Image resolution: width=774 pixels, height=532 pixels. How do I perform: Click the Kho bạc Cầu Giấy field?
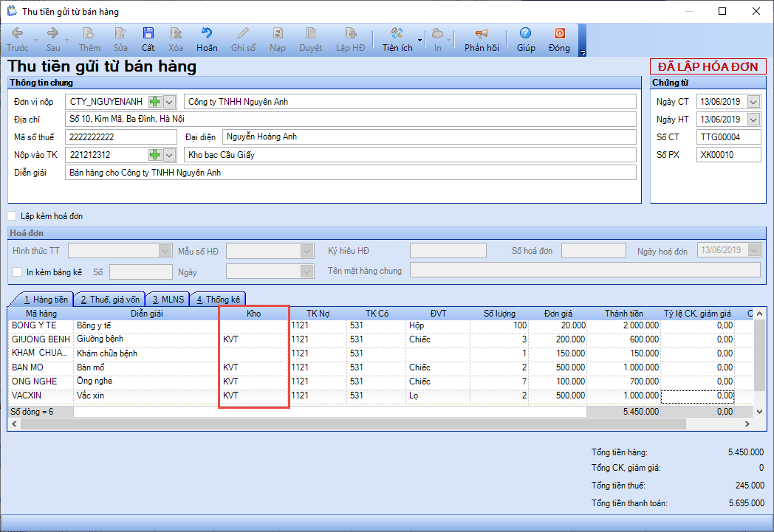410,155
